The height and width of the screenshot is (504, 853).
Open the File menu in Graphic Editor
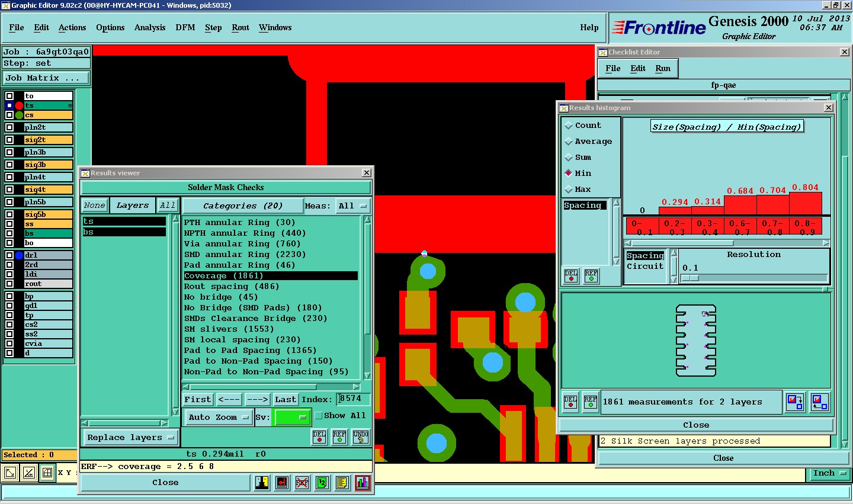pos(17,28)
